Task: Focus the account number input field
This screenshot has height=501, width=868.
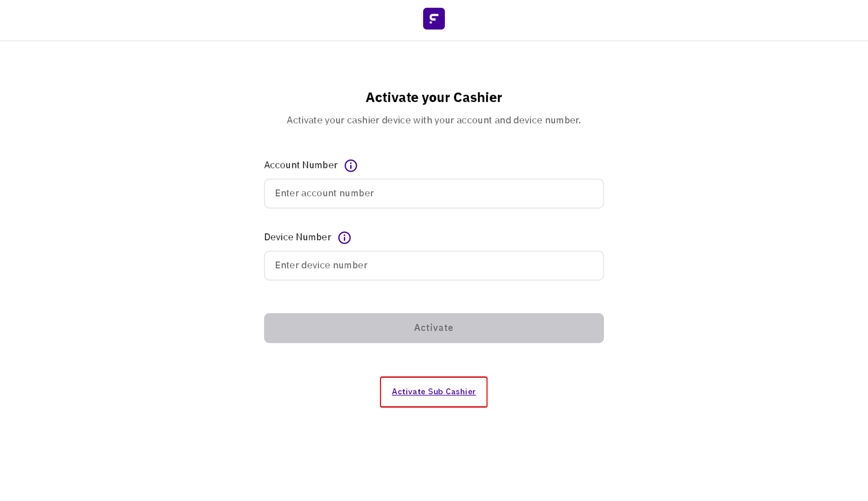Action: [433, 194]
